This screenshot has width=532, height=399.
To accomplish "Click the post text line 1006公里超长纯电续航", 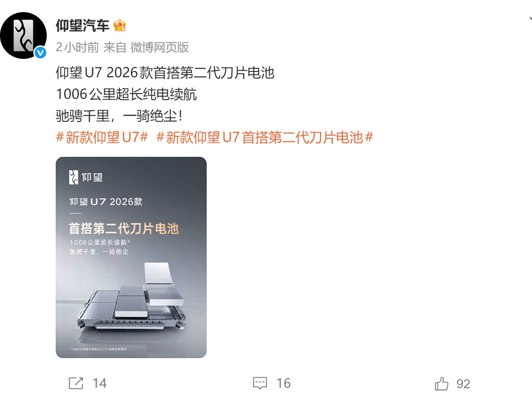I will click(127, 94).
